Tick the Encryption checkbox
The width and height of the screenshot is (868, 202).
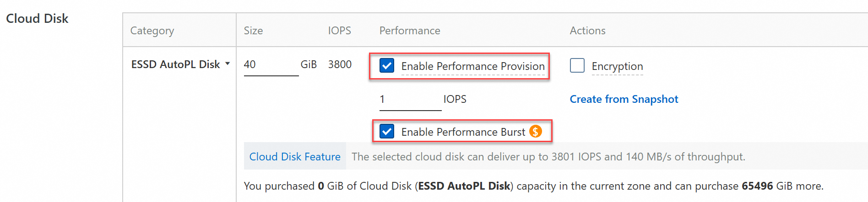tap(577, 66)
